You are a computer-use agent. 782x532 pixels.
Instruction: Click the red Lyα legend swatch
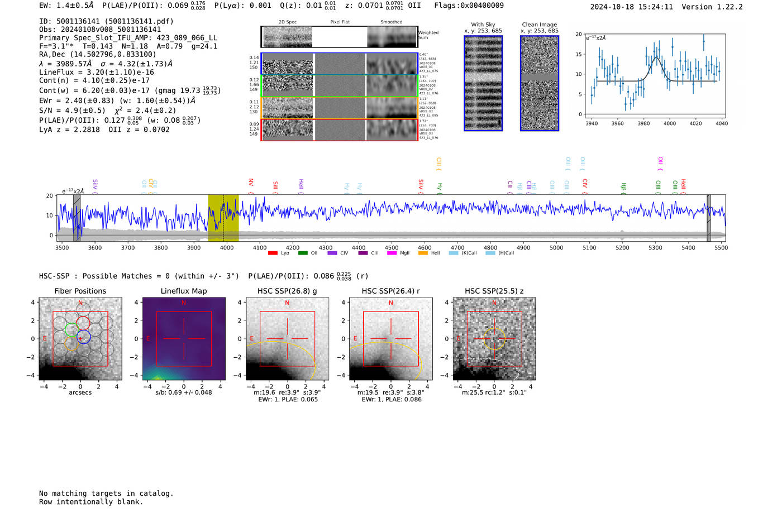coord(273,253)
